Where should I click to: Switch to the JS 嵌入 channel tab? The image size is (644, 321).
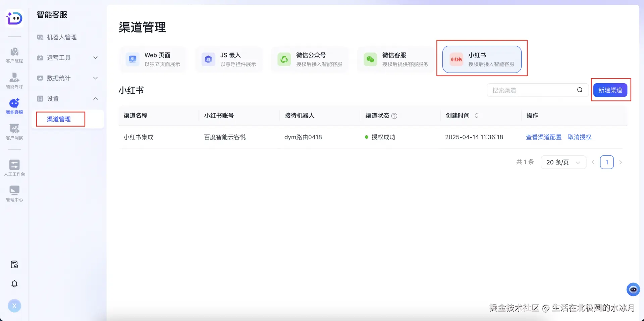click(x=228, y=59)
